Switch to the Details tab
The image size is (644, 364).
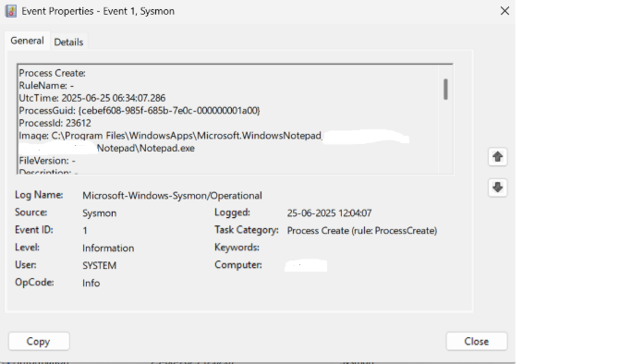pos(68,42)
